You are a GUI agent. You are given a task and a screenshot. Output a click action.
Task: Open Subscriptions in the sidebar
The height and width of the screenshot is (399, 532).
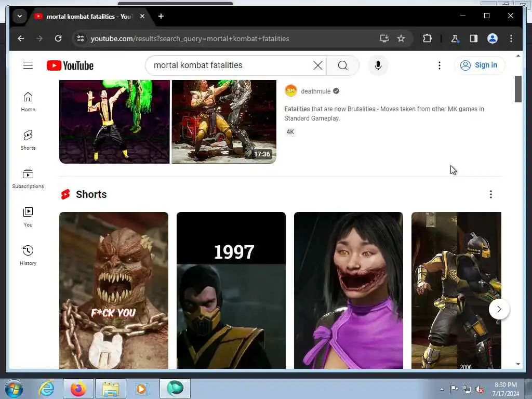(28, 179)
